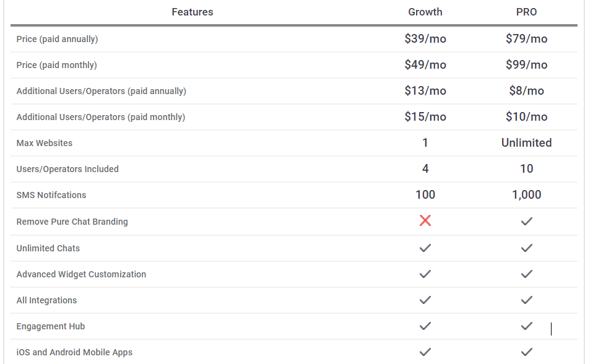Click PRO checkmark in Engagement Hub row
The width and height of the screenshot is (598, 364).
pos(526,326)
